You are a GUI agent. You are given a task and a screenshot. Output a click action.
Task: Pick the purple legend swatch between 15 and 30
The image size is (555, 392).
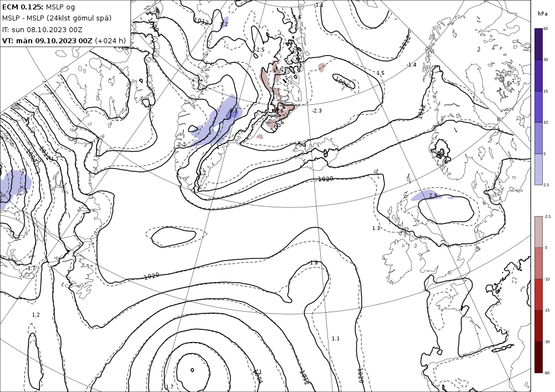point(538,75)
